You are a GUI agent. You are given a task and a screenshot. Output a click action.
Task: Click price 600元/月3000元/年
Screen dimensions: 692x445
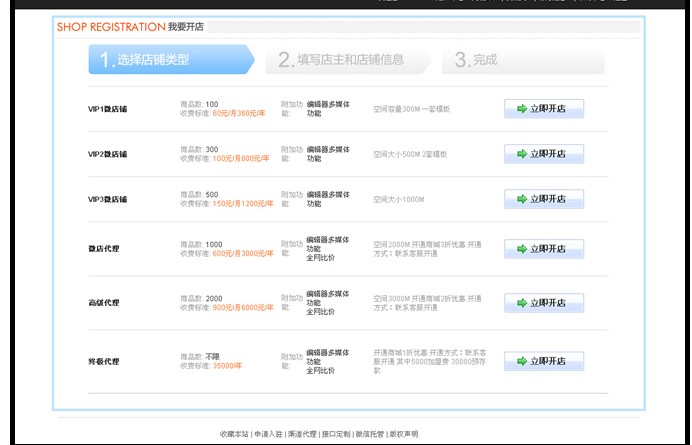[243, 253]
